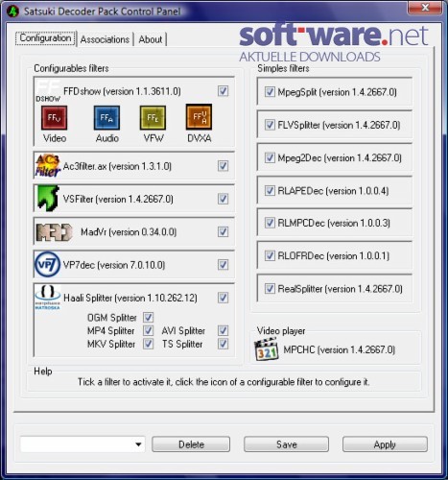The height and width of the screenshot is (480, 448).
Task: Toggle the AVI Splitter checkbox
Action: click(223, 330)
